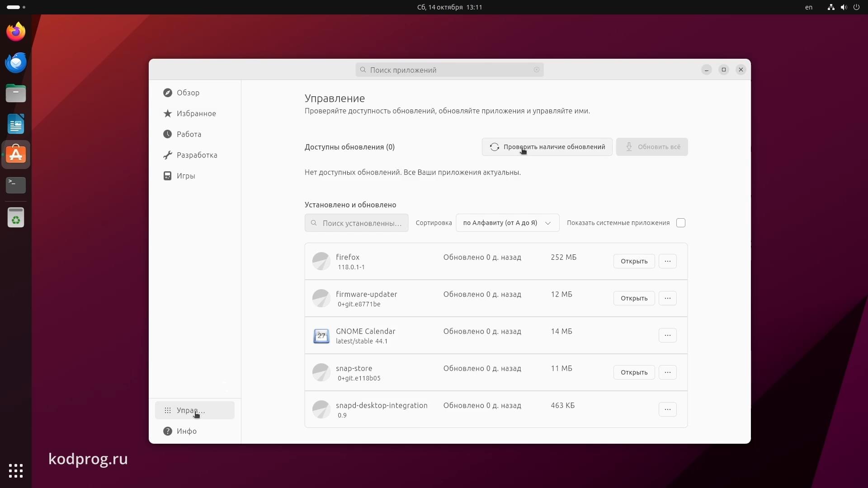Screen dimensions: 868x488
Task: Click Проверить наличие обновлений button
Action: pos(547,147)
